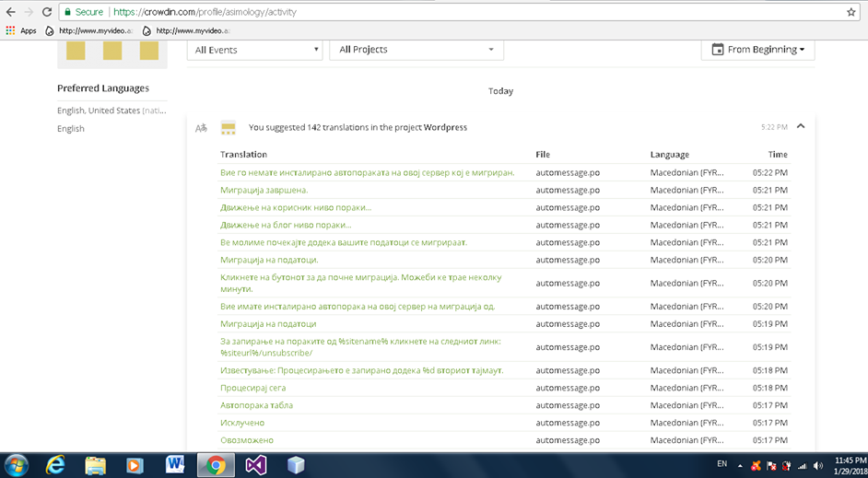Open the Windows Start menu

[x=16, y=465]
